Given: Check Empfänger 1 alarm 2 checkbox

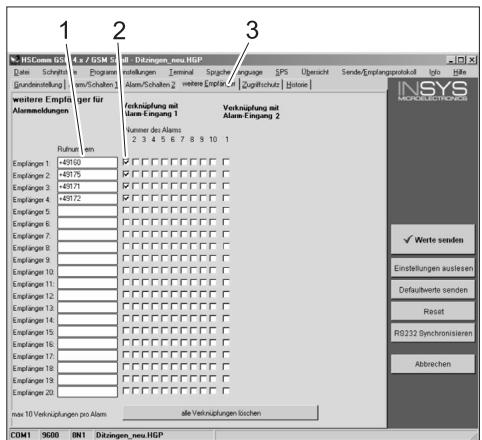Looking at the screenshot, I should pos(135,162).
